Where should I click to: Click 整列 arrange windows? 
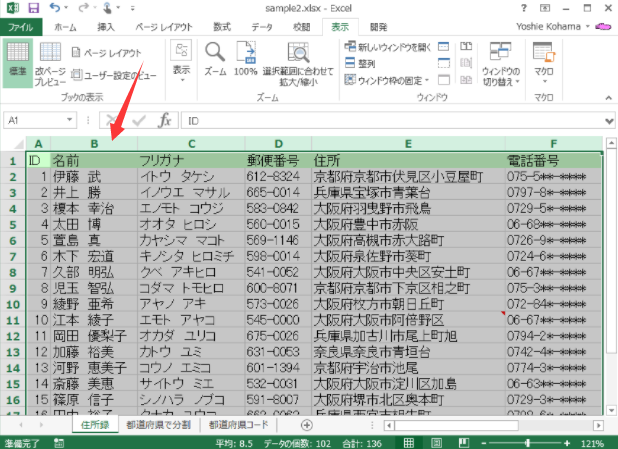tap(360, 63)
